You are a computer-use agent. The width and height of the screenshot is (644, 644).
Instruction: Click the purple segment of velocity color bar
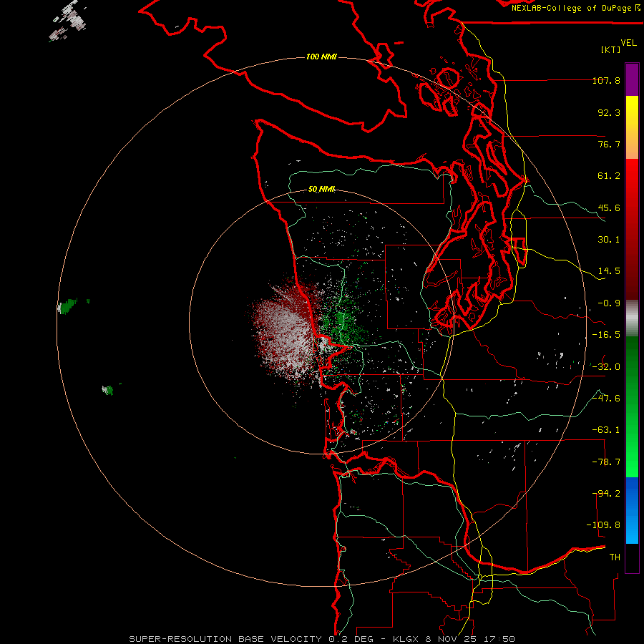tap(632, 79)
